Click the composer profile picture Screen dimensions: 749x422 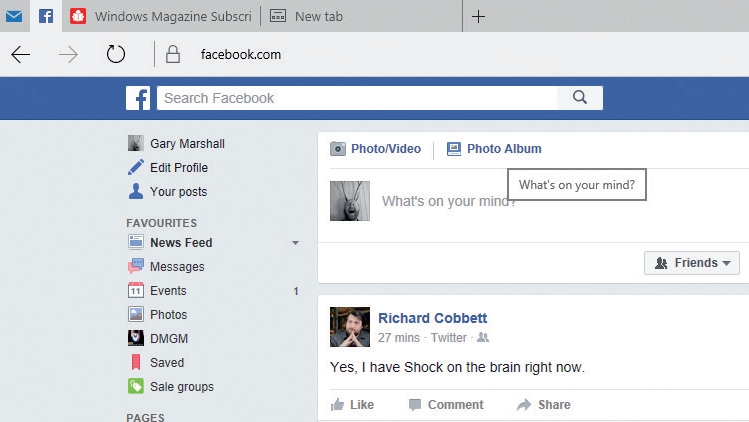[350, 201]
